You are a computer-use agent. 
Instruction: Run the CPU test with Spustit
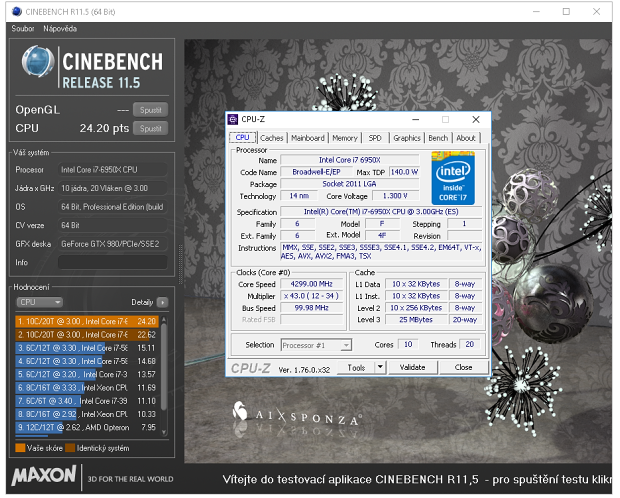[150, 129]
